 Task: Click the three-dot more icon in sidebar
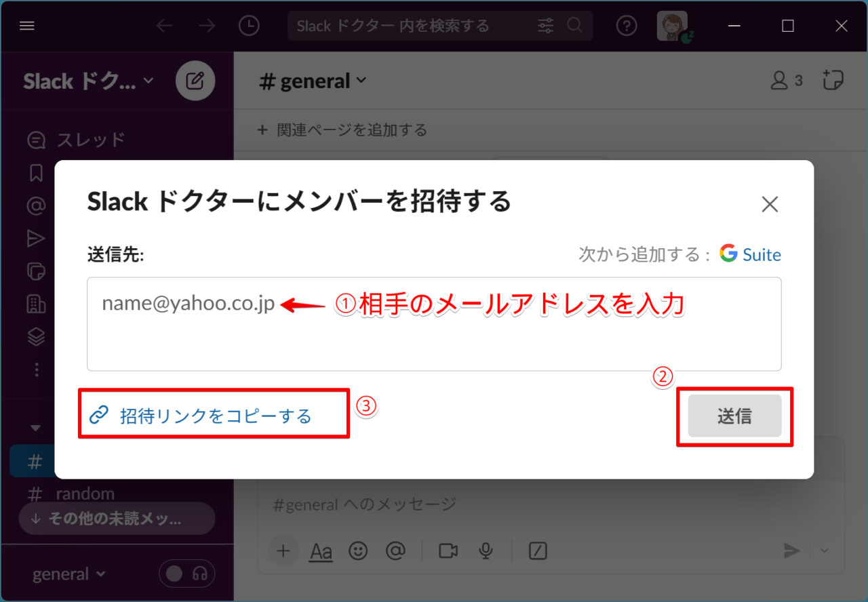[x=37, y=369]
